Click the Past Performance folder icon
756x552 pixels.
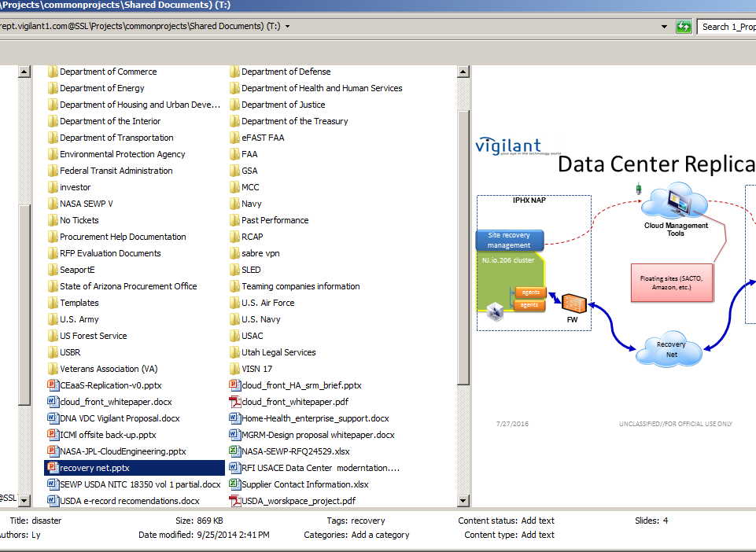[x=234, y=220]
